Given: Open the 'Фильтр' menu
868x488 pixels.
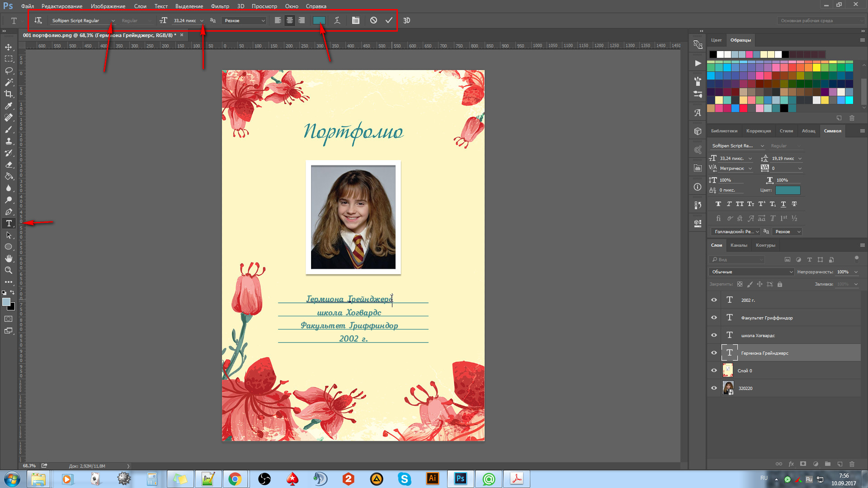Looking at the screenshot, I should (x=220, y=6).
